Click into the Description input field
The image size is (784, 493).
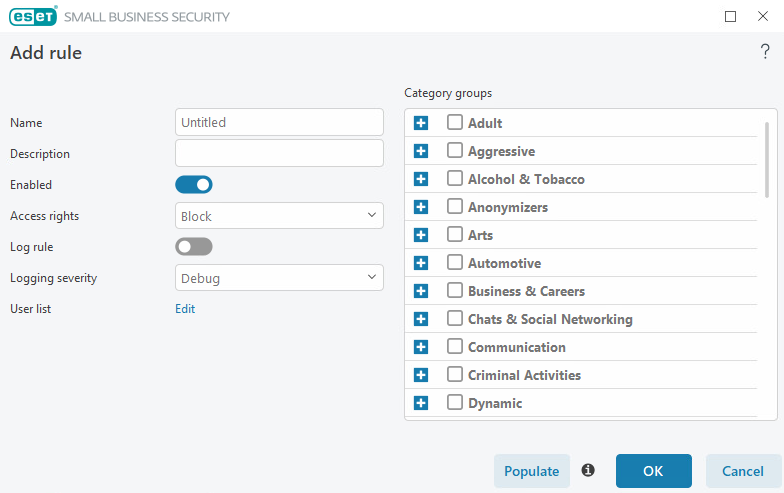(x=279, y=154)
